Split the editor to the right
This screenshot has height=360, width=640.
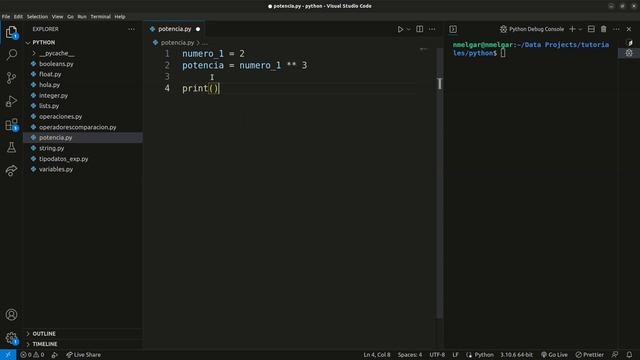tap(420, 29)
